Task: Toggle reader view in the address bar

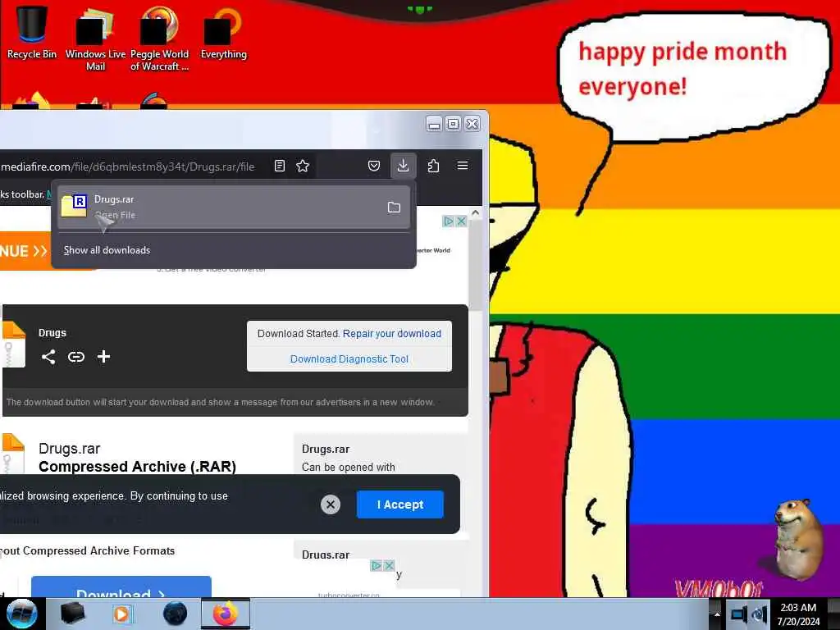Action: 279,166
